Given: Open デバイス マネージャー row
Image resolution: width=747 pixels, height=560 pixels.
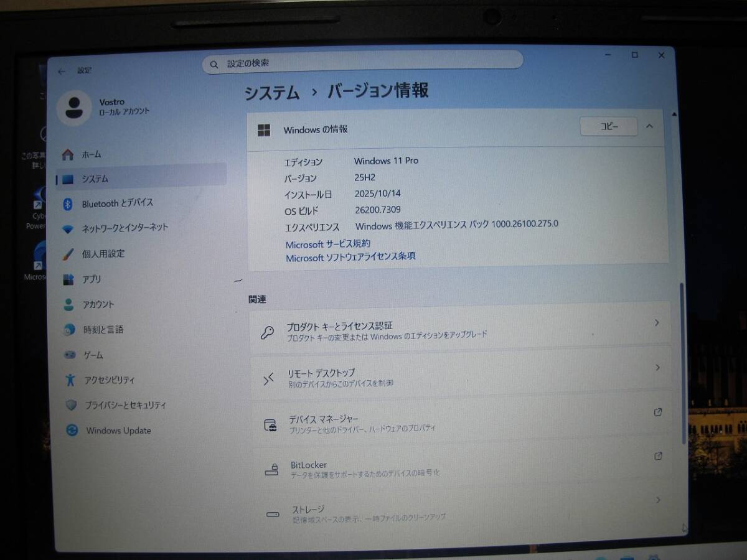Looking at the screenshot, I should [x=461, y=422].
